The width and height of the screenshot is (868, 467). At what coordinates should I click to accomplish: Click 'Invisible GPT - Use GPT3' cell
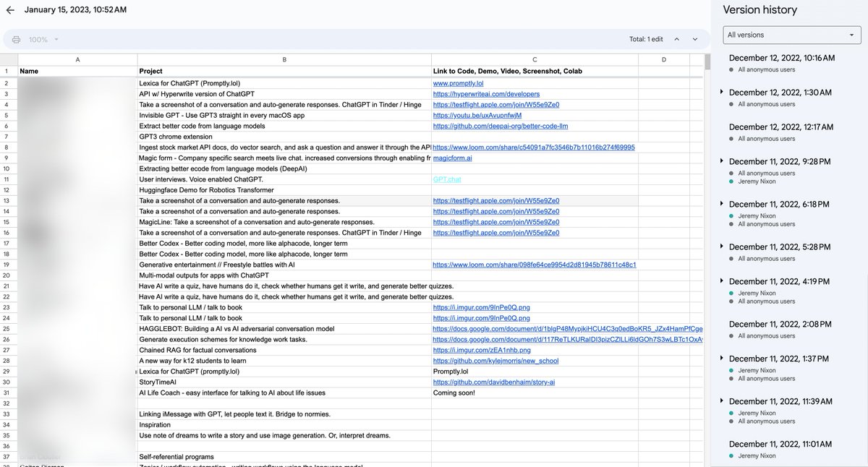click(x=284, y=115)
